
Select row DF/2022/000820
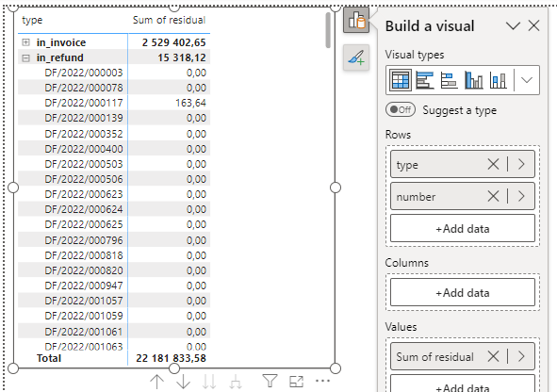pyautogui.click(x=84, y=270)
